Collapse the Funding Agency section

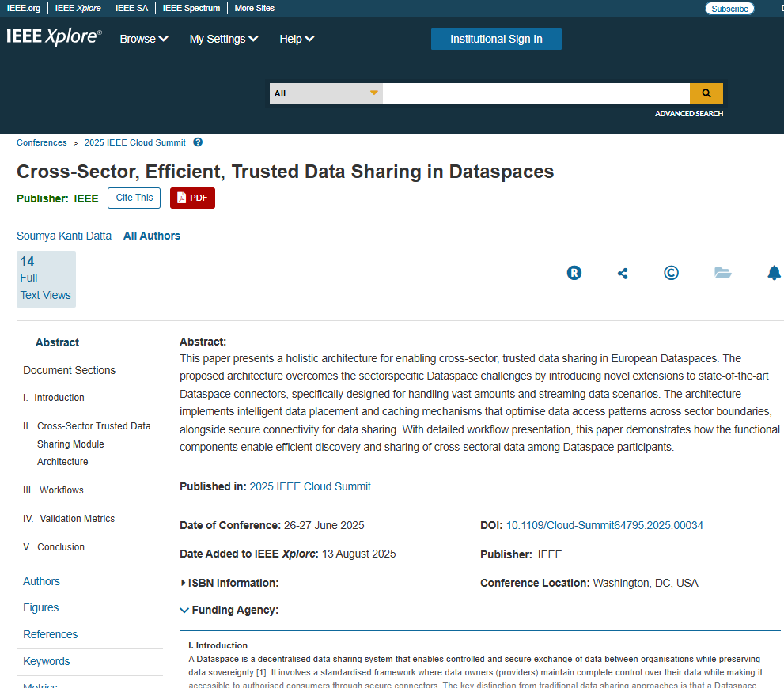(x=229, y=610)
